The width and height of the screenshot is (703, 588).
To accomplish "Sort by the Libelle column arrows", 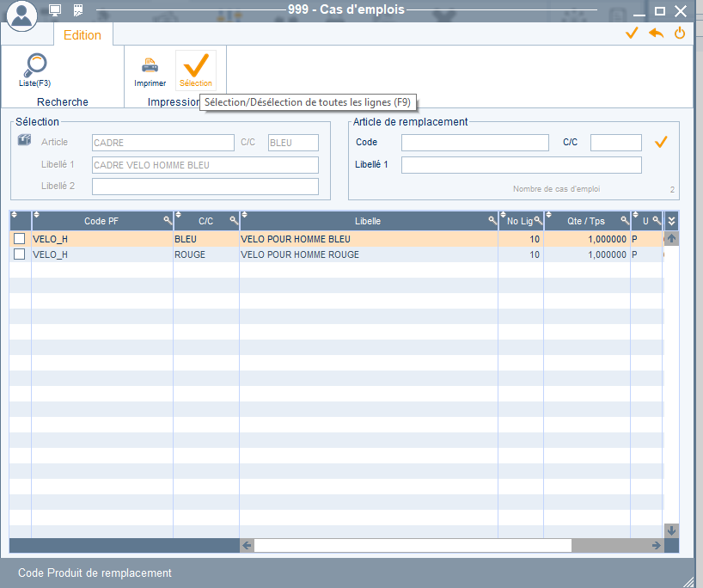I will 244,214.
